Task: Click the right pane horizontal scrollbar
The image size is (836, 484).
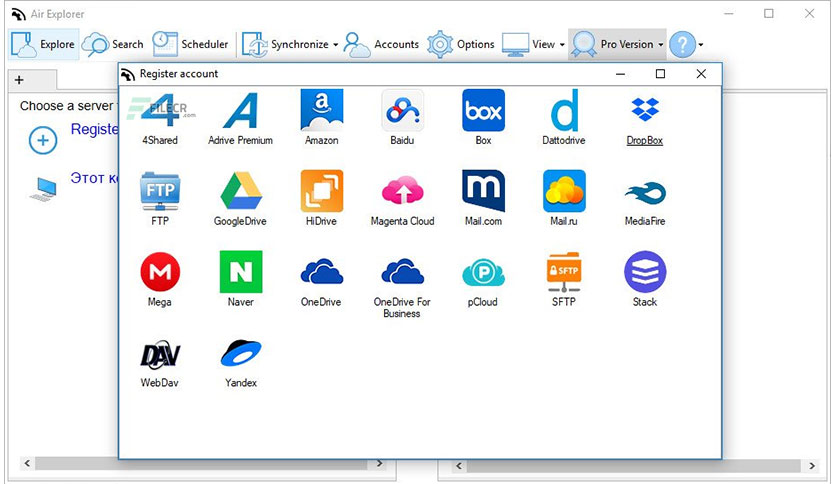Action: (634, 466)
